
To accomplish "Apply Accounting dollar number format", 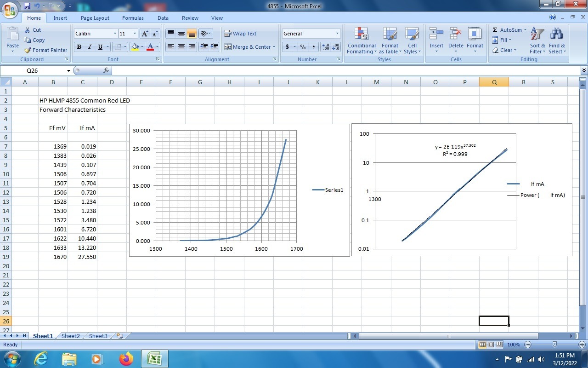I will [x=287, y=47].
